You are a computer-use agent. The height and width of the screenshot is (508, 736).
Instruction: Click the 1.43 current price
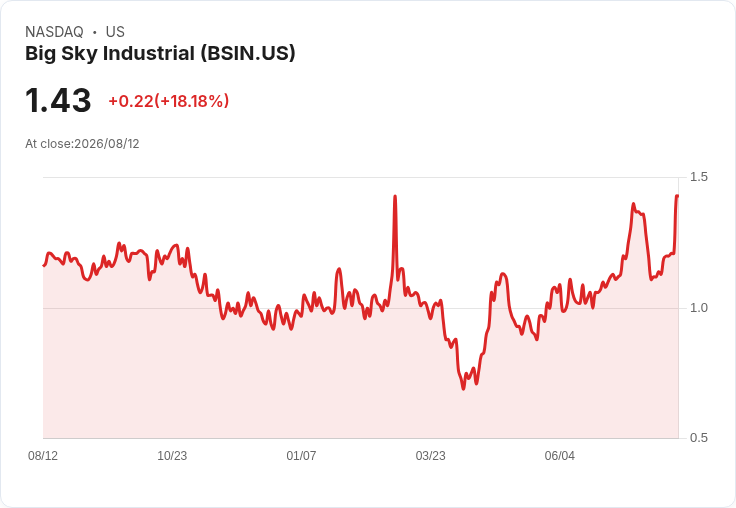click(x=58, y=100)
